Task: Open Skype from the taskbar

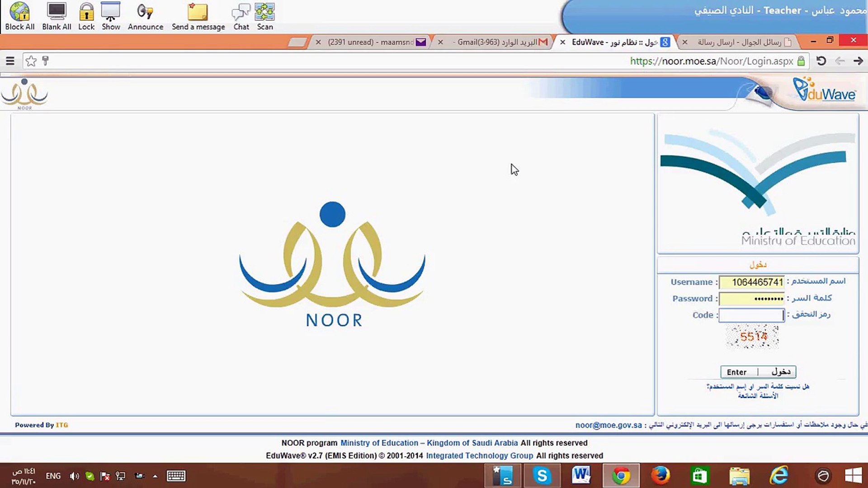Action: click(x=542, y=476)
